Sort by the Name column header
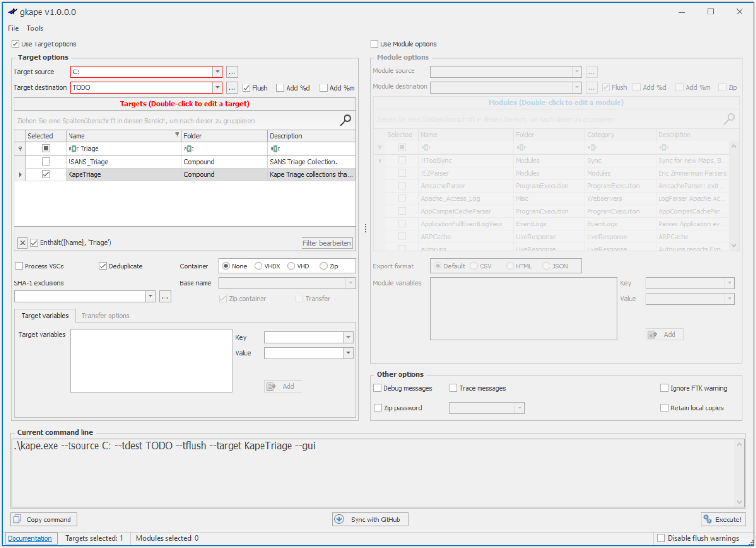The height and width of the screenshot is (548, 756). (x=124, y=136)
